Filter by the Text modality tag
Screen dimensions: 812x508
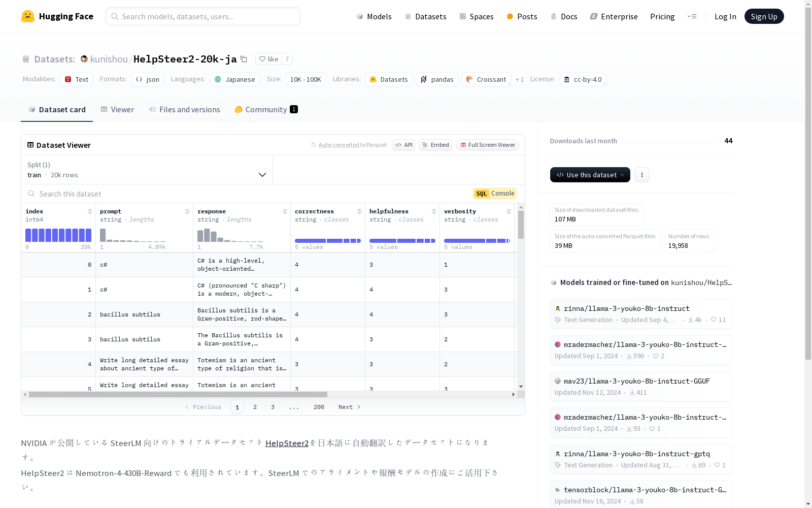pos(77,79)
